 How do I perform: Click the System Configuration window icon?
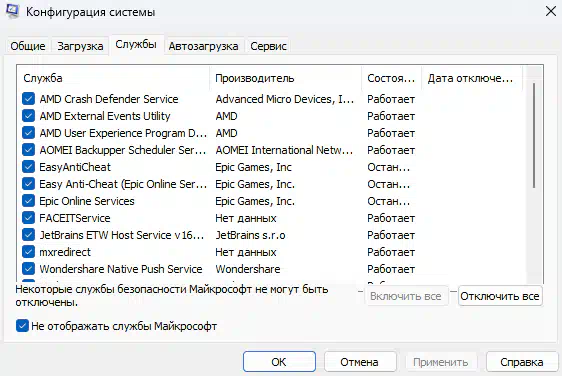click(x=12, y=11)
